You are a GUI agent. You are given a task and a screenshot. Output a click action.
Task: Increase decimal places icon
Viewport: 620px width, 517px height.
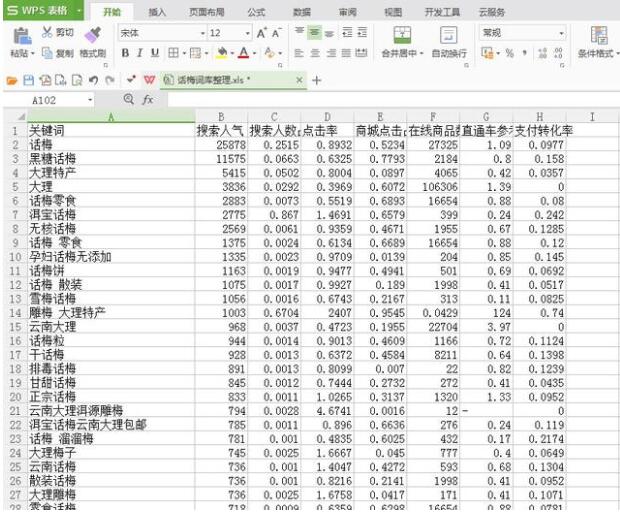[x=542, y=53]
